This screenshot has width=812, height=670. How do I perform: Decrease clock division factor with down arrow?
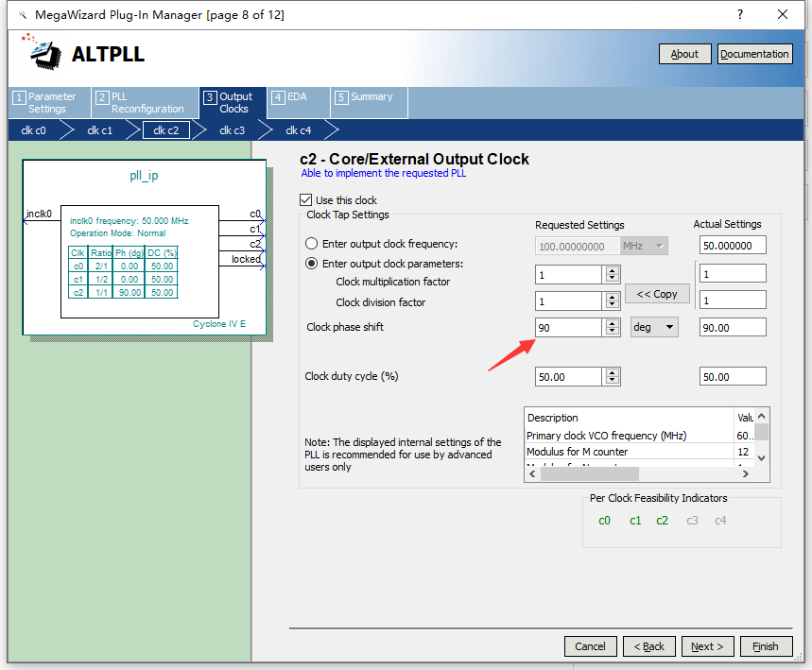pyautogui.click(x=613, y=305)
